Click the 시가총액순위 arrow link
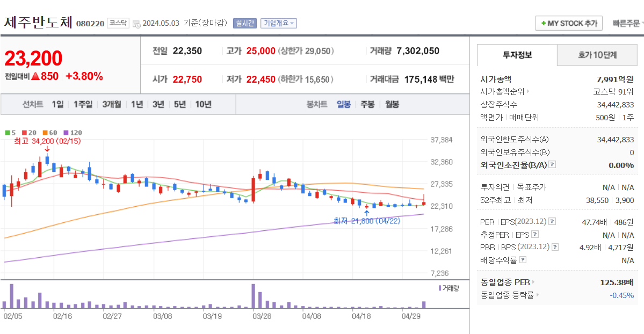Image resolution: width=644 pixels, height=334 pixels. (x=505, y=92)
